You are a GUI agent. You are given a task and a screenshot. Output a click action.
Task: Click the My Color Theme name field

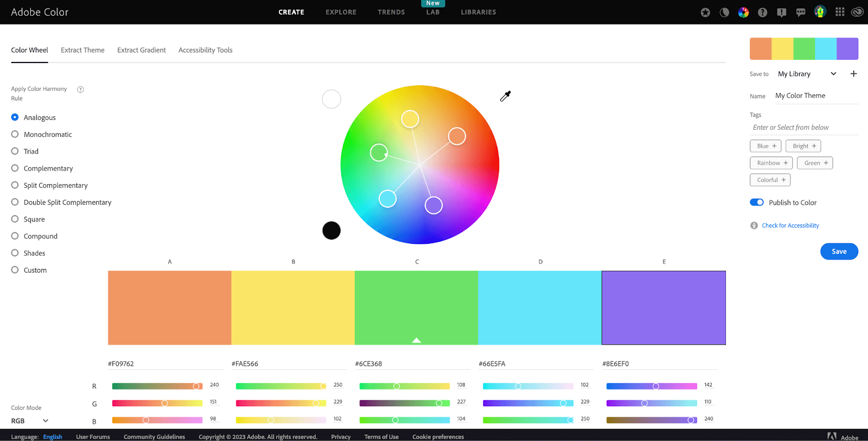point(816,96)
